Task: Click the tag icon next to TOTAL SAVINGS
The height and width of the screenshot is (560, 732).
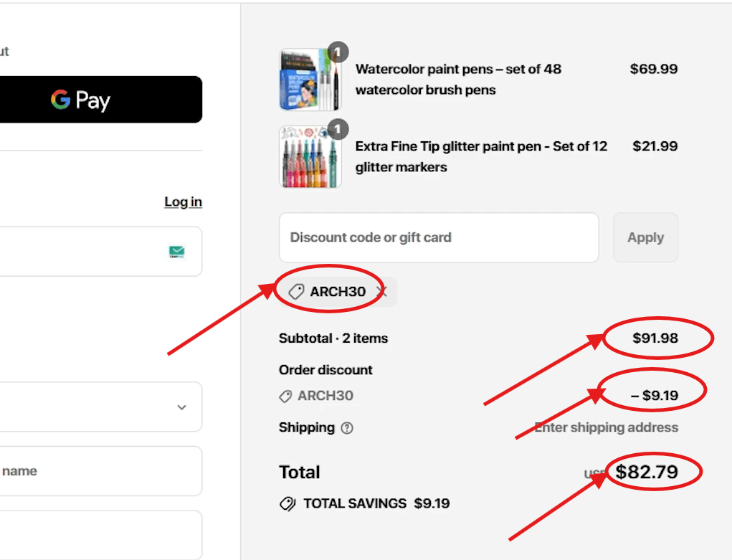Action: tap(287, 503)
